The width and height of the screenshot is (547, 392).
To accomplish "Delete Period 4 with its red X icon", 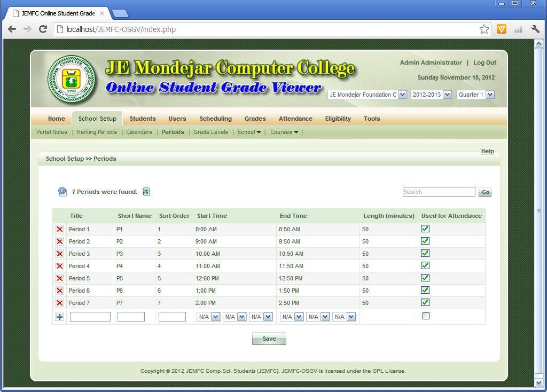I will pos(60,266).
